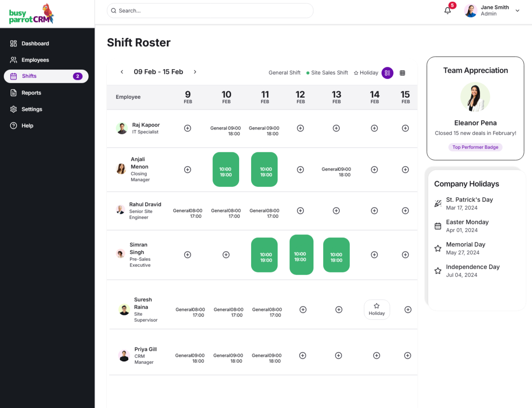Add shift for Raj Kapoor on 9 Feb
The height and width of the screenshot is (408, 532).
(x=188, y=128)
